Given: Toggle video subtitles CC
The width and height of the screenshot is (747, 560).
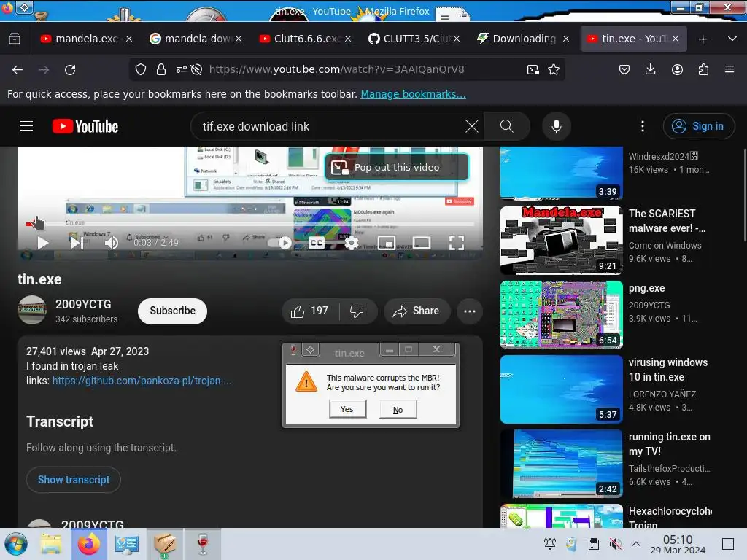Looking at the screenshot, I should click(x=317, y=243).
